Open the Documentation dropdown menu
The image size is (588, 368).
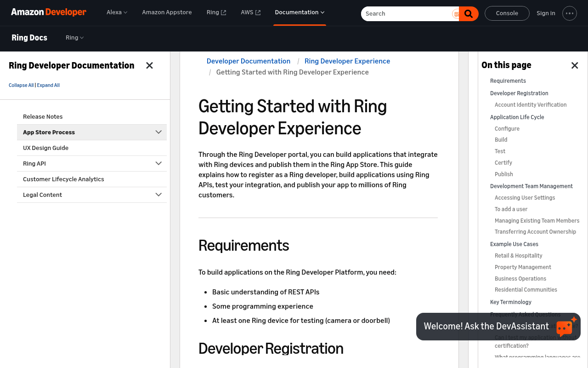click(300, 12)
